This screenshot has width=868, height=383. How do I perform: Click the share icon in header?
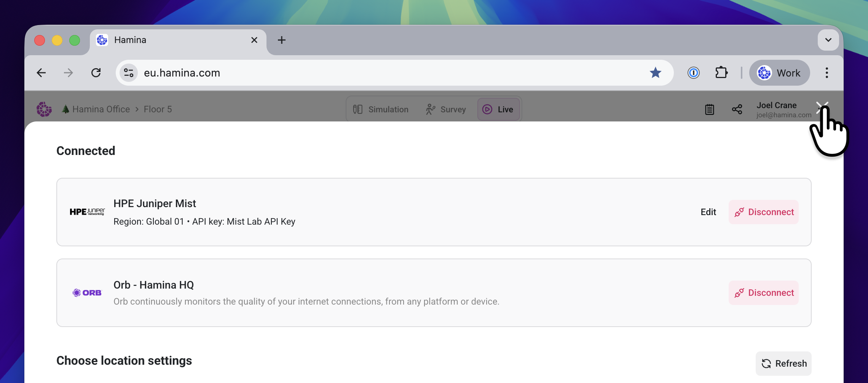737,109
